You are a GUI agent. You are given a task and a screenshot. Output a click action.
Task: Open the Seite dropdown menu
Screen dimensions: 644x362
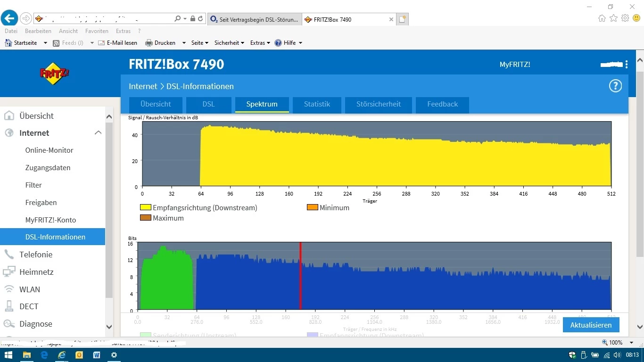(199, 43)
